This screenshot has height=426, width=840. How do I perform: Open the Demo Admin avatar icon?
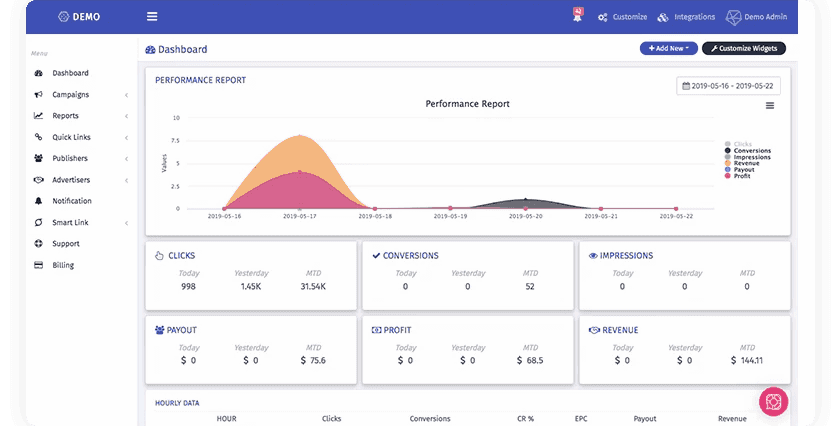tap(733, 17)
